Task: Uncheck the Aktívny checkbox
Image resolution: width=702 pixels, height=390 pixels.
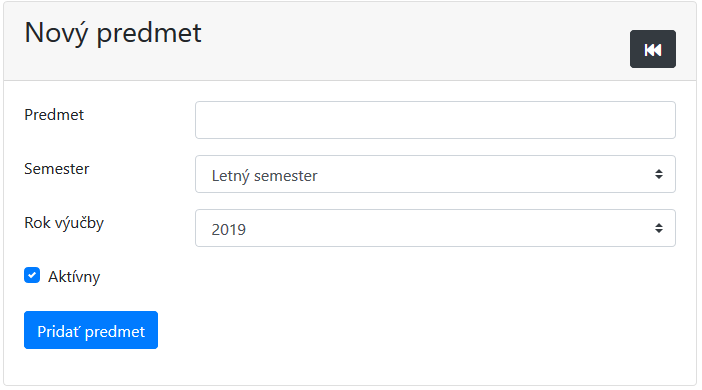Action: point(32,275)
